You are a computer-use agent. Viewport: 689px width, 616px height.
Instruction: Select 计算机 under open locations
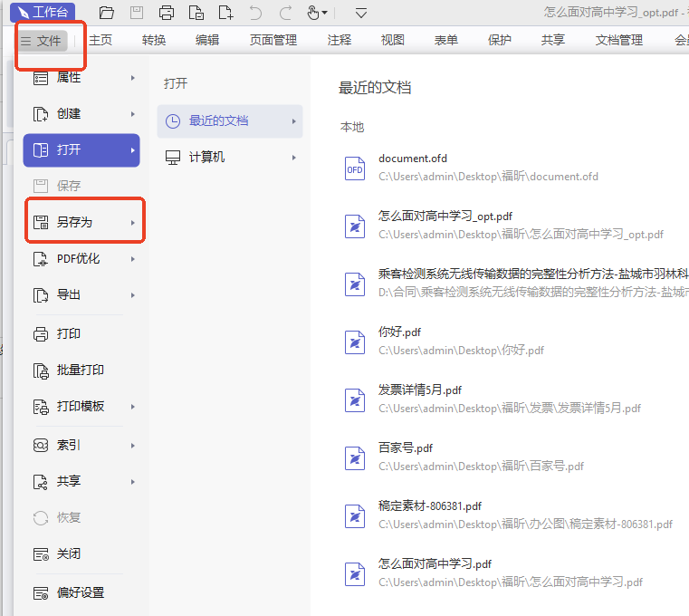click(x=206, y=157)
